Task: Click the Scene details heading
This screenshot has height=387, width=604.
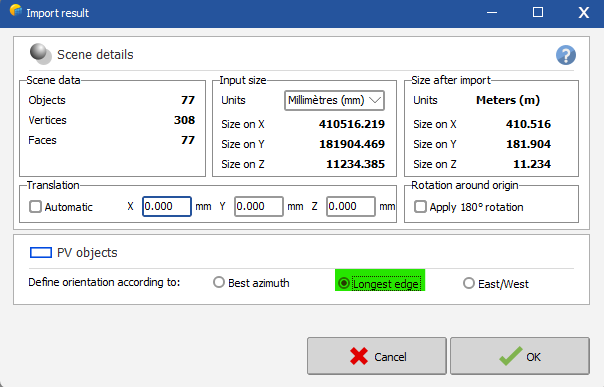Action: tap(95, 55)
